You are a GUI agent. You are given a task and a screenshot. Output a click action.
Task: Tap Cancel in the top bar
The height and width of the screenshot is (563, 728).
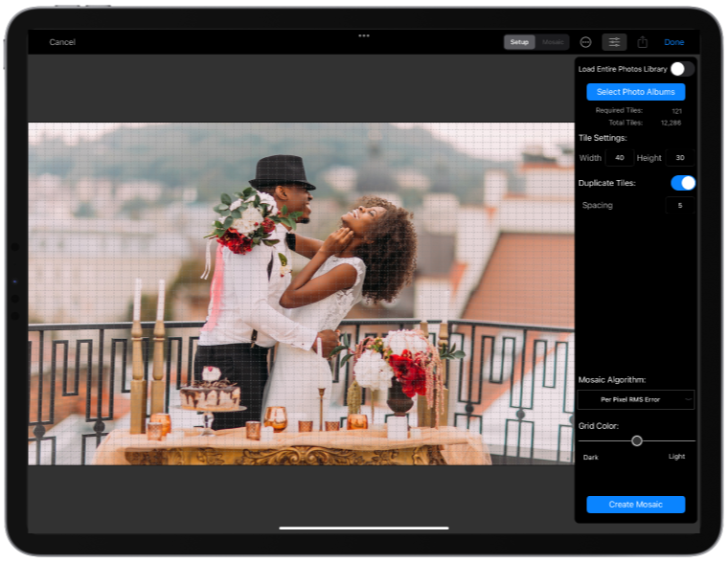coord(62,42)
